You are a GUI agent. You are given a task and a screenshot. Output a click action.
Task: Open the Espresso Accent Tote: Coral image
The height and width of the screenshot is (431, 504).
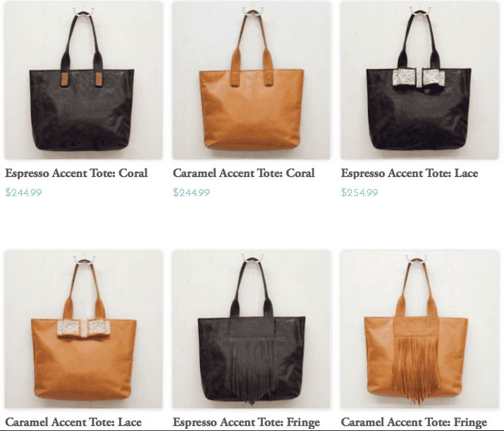tap(83, 80)
